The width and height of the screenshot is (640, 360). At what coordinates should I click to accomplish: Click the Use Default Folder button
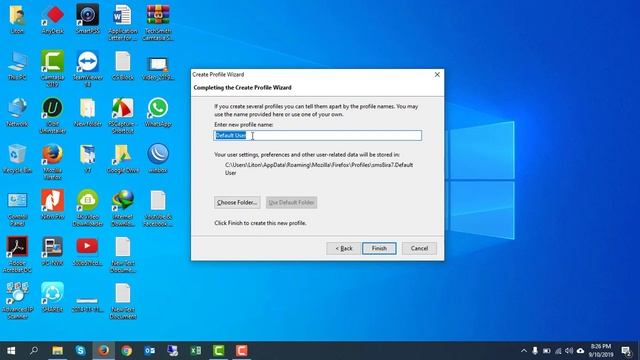291,202
